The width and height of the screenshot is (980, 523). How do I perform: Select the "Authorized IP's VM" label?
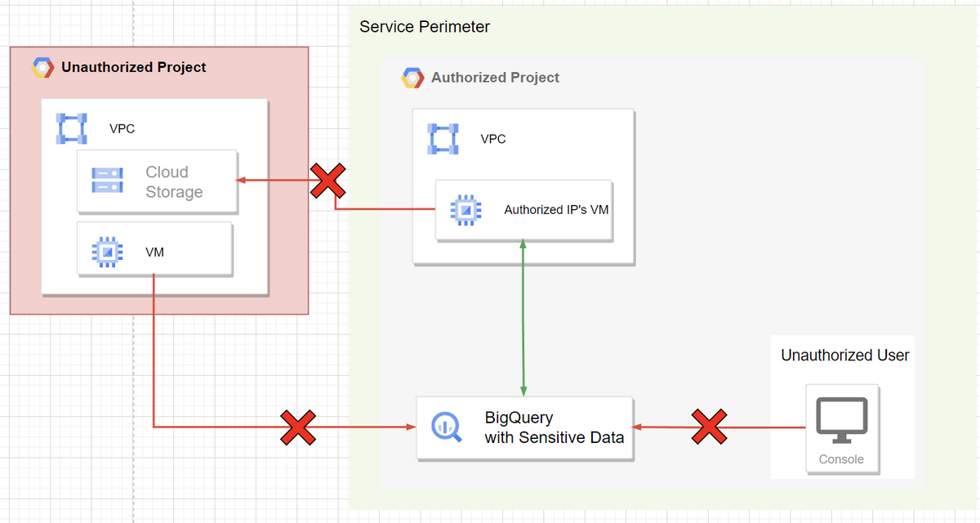(556, 210)
